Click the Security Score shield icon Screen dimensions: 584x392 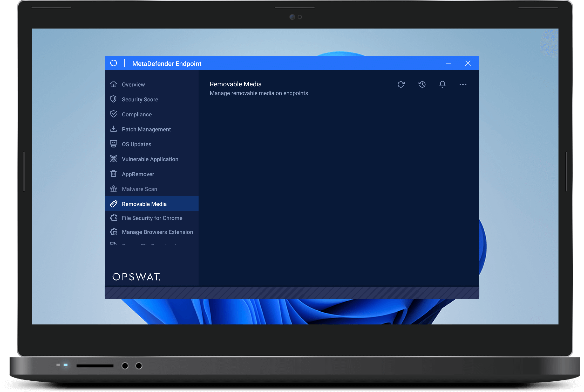113,99
